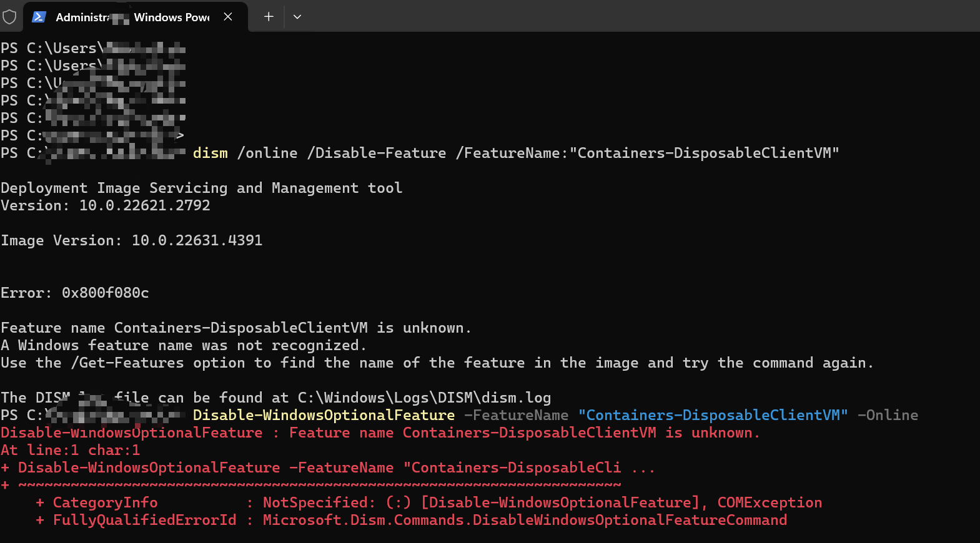Click 'At line:1 char:1' error line
This screenshot has width=980, height=543.
(71, 450)
